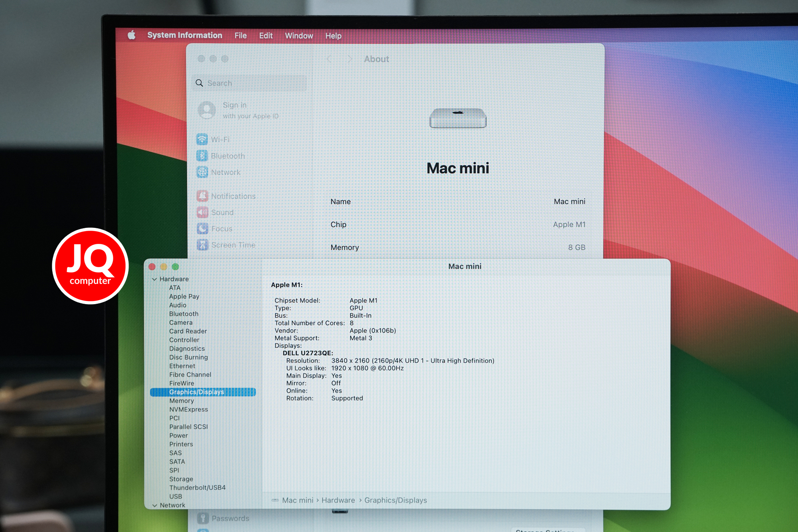This screenshot has width=798, height=532.
Task: Open Network globe icon in Settings sidebar
Action: (x=202, y=172)
